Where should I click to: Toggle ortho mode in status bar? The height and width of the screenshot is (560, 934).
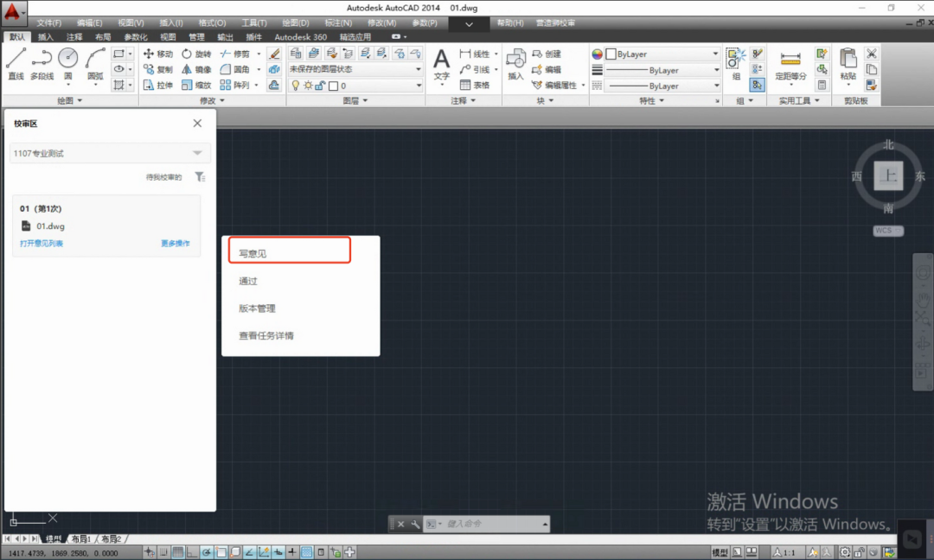pos(192,552)
